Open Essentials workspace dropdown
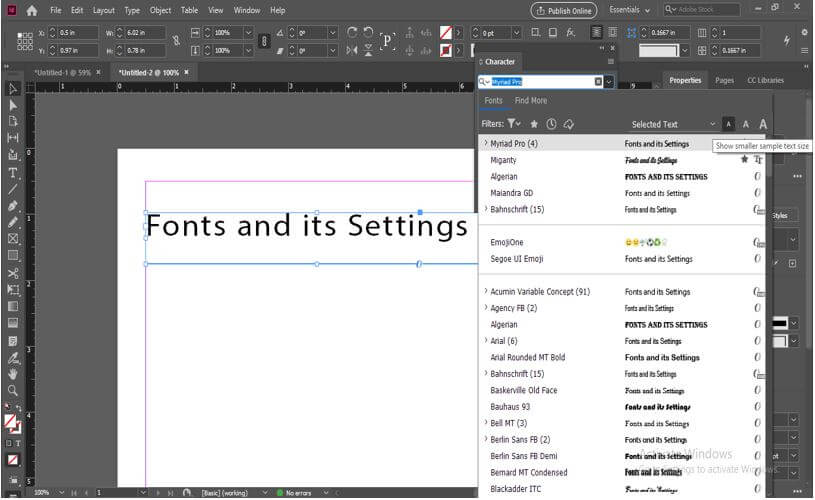 629,10
